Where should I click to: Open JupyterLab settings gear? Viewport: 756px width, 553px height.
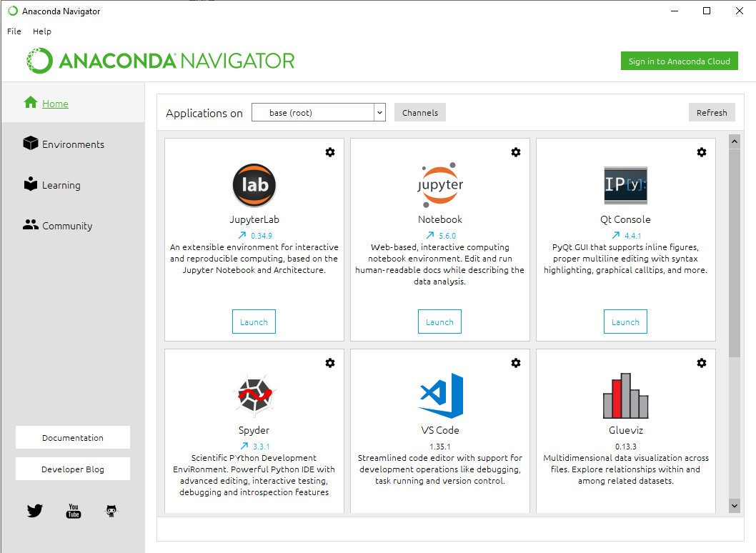pos(330,152)
